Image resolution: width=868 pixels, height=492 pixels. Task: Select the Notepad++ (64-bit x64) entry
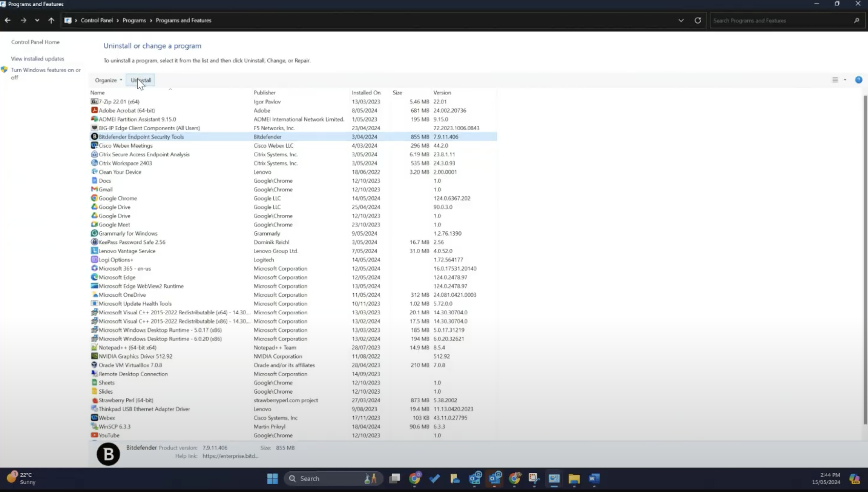pos(127,347)
